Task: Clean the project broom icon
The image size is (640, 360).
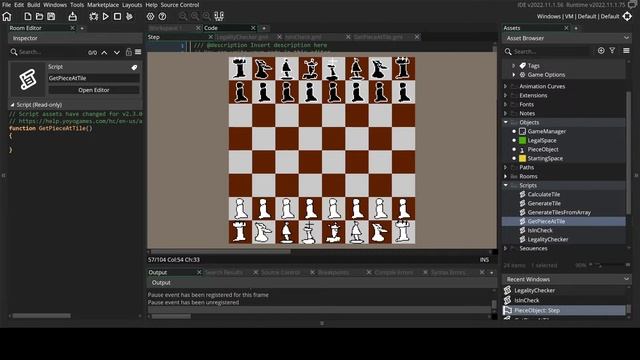Action: 129,16
